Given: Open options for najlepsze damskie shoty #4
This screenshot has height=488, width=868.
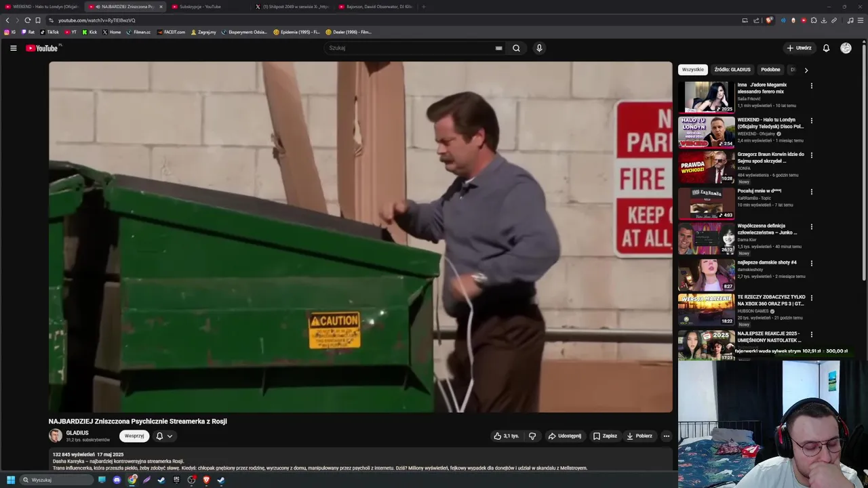Looking at the screenshot, I should click(811, 263).
